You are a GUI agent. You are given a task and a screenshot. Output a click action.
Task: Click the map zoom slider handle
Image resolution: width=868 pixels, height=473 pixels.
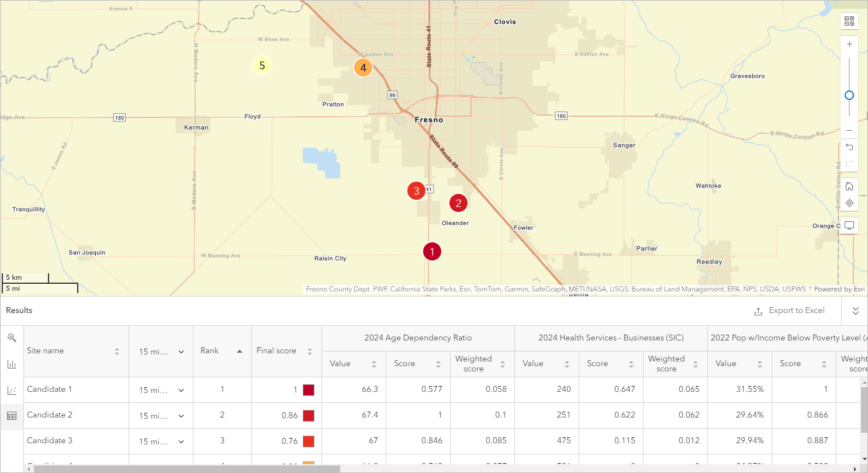coord(849,95)
